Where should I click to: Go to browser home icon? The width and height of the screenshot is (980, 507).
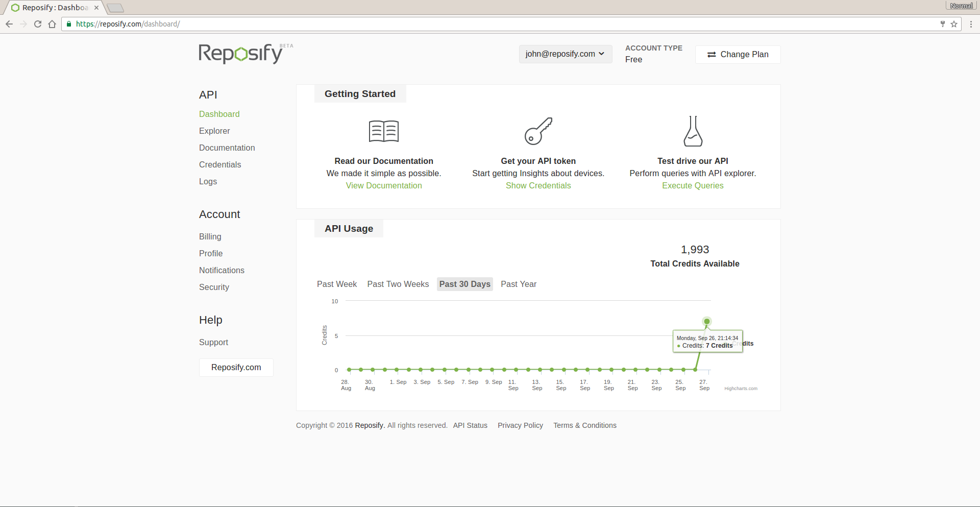coord(52,24)
